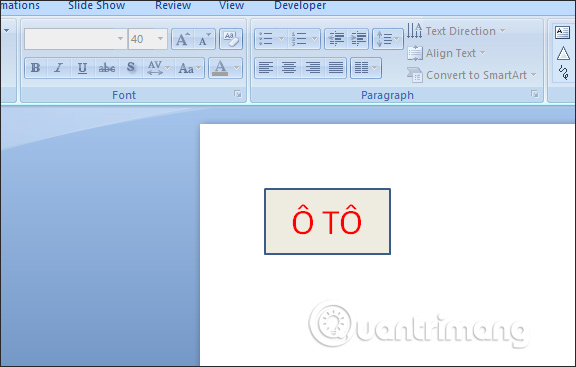Clear all formatting eraser icon
Viewport: 576px width, 367px height.
(x=231, y=39)
